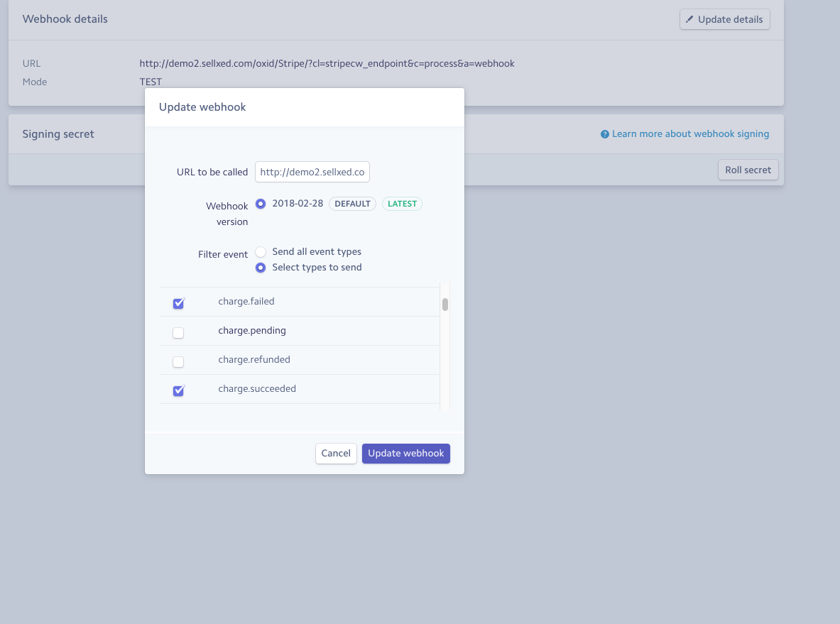The width and height of the screenshot is (840, 624).
Task: Click the webhook URL text in details
Action: click(x=327, y=64)
